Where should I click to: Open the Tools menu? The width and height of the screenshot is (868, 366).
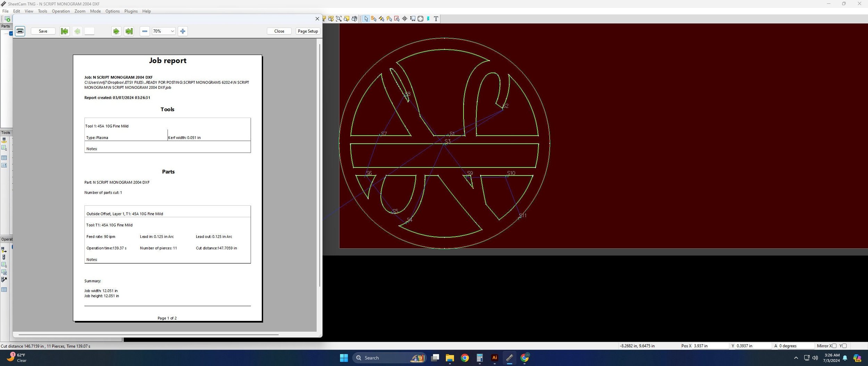(42, 11)
